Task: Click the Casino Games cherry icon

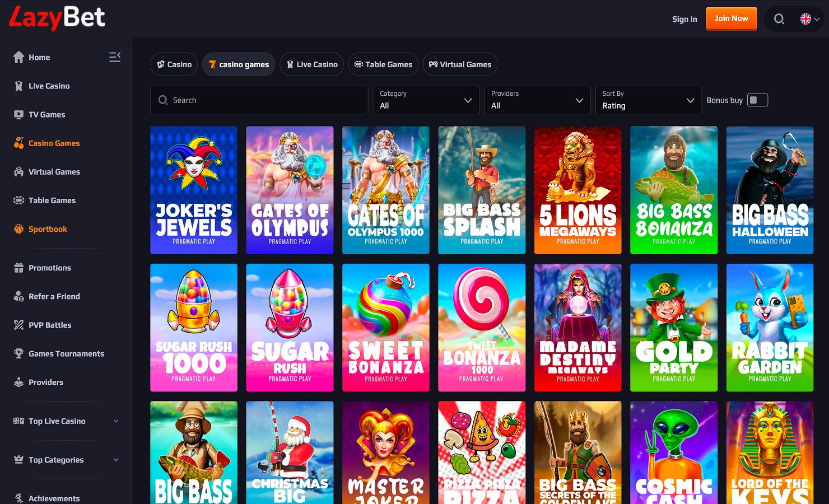Action: 18,143
